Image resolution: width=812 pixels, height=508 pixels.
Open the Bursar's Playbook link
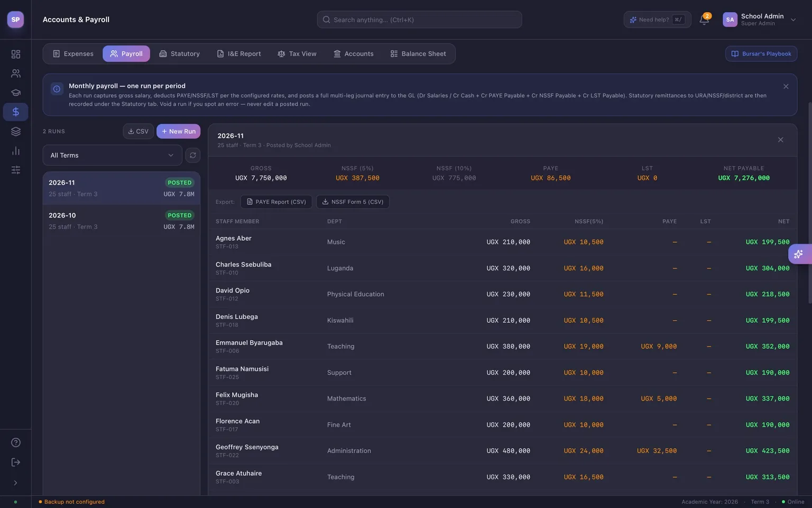click(x=761, y=53)
